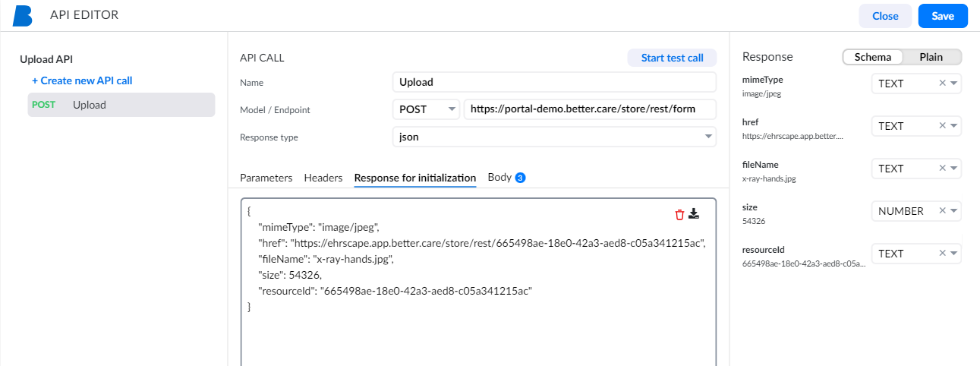
Task: Click the mimeType field label
Action: click(762, 79)
